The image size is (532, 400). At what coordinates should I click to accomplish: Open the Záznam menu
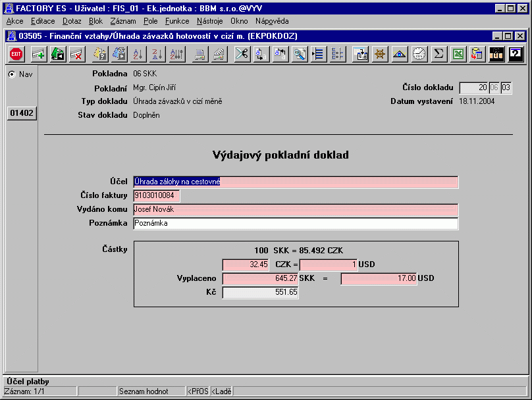[123, 21]
